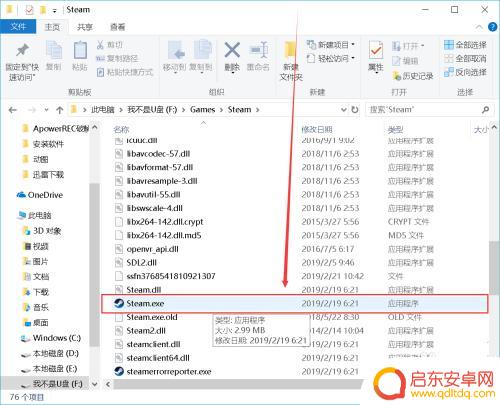Click the blue Help question icon
The image size is (500, 405).
492,27
